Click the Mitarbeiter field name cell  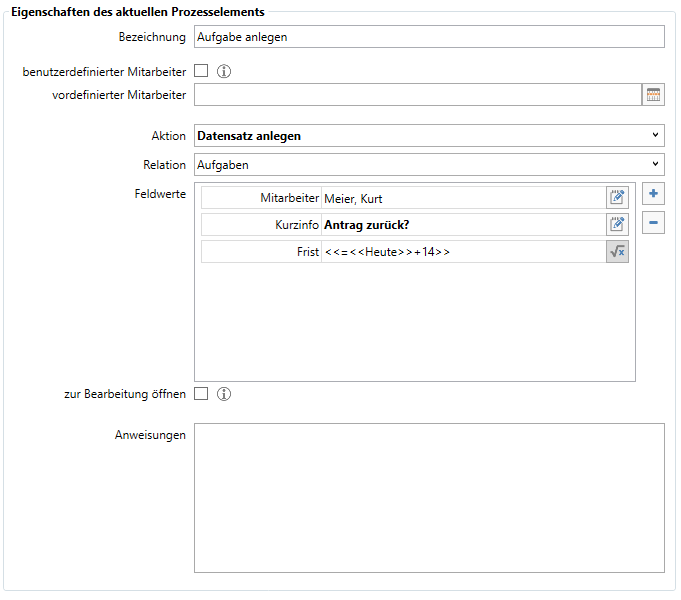(261, 198)
